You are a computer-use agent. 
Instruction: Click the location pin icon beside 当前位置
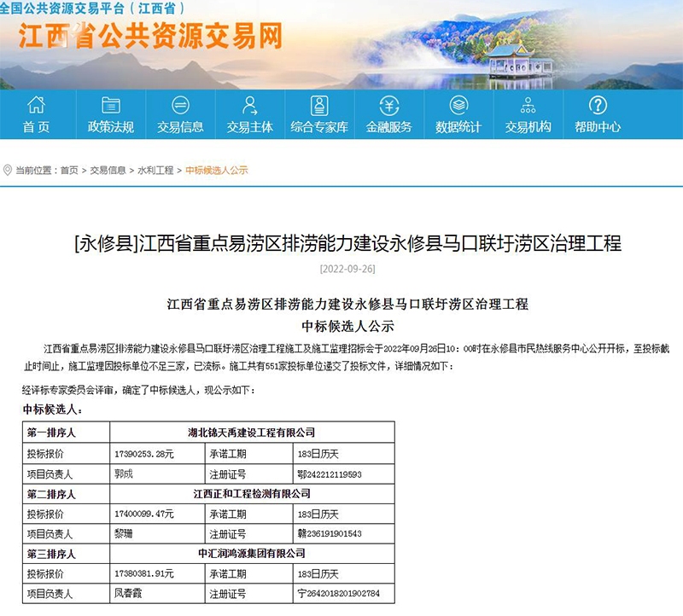(x=8, y=167)
